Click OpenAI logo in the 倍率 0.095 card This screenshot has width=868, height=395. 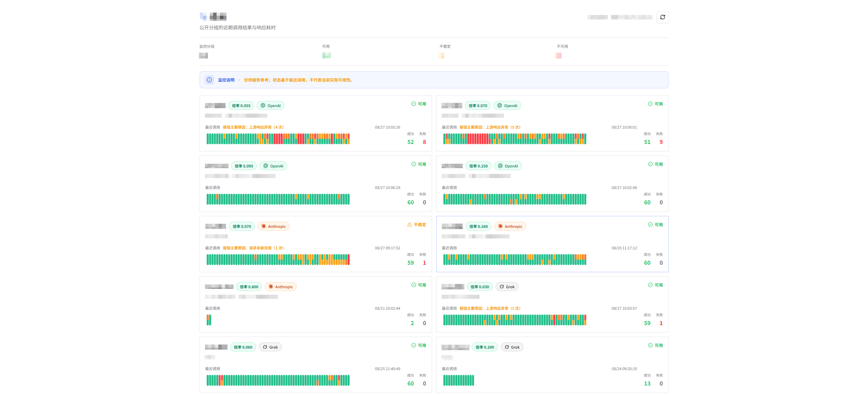pyautogui.click(x=266, y=166)
